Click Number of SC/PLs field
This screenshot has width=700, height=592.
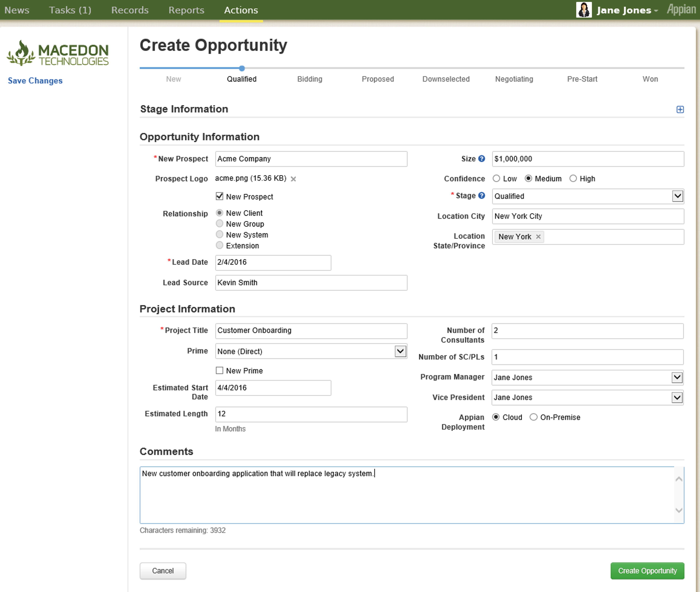click(587, 357)
